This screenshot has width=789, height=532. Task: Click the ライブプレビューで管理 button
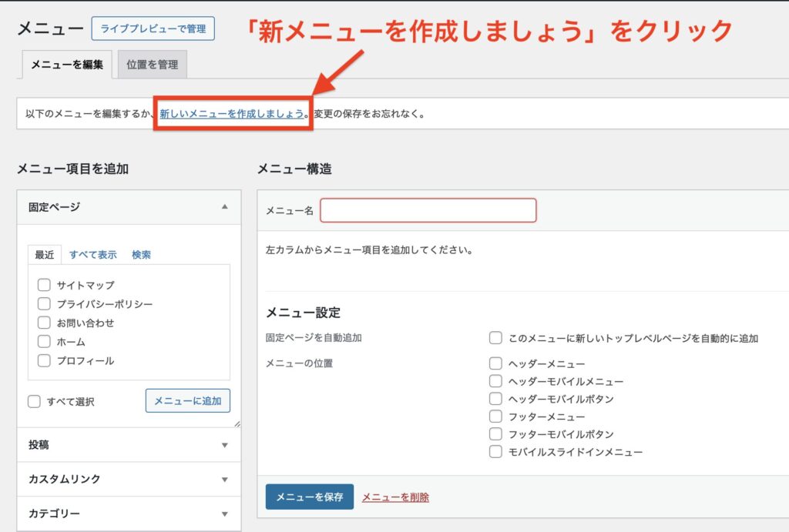(x=153, y=28)
